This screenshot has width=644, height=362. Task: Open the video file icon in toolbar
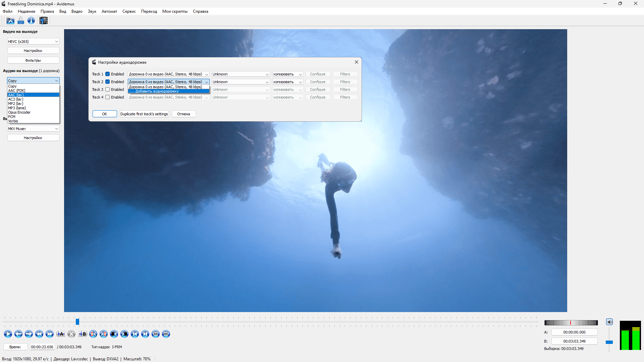click(x=10, y=21)
